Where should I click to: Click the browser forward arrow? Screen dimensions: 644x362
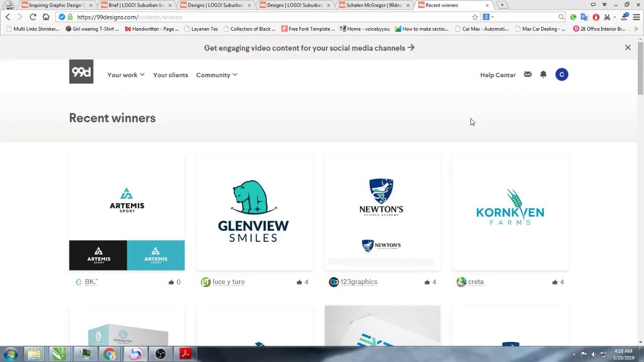20,17
